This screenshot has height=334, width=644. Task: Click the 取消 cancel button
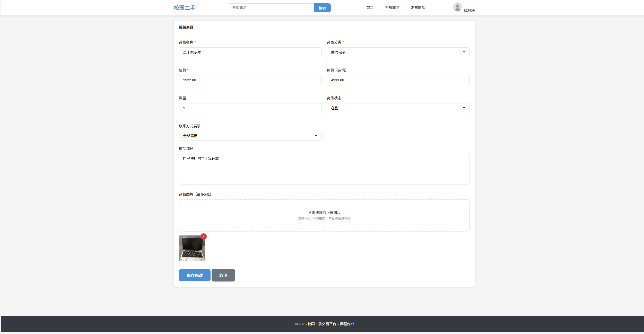pyautogui.click(x=223, y=275)
